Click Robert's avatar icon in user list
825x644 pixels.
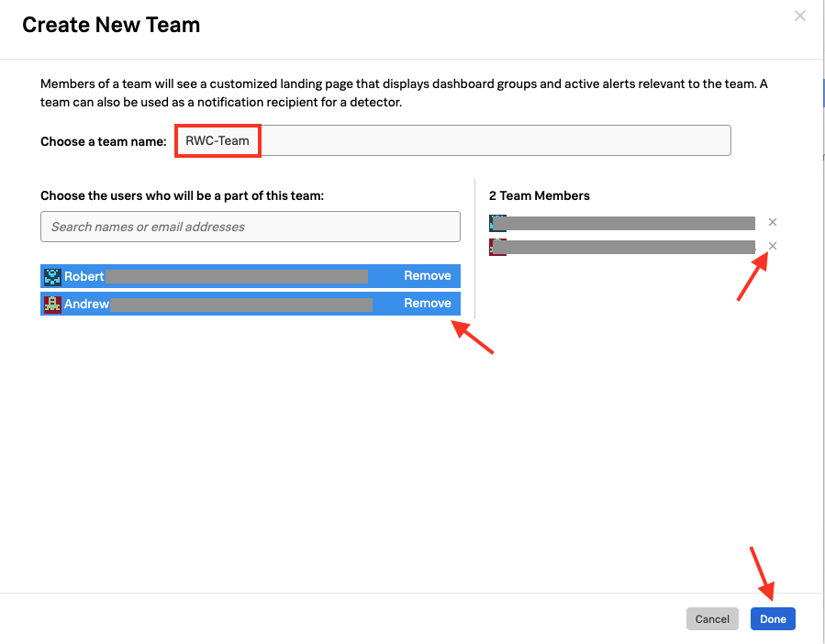(52, 276)
